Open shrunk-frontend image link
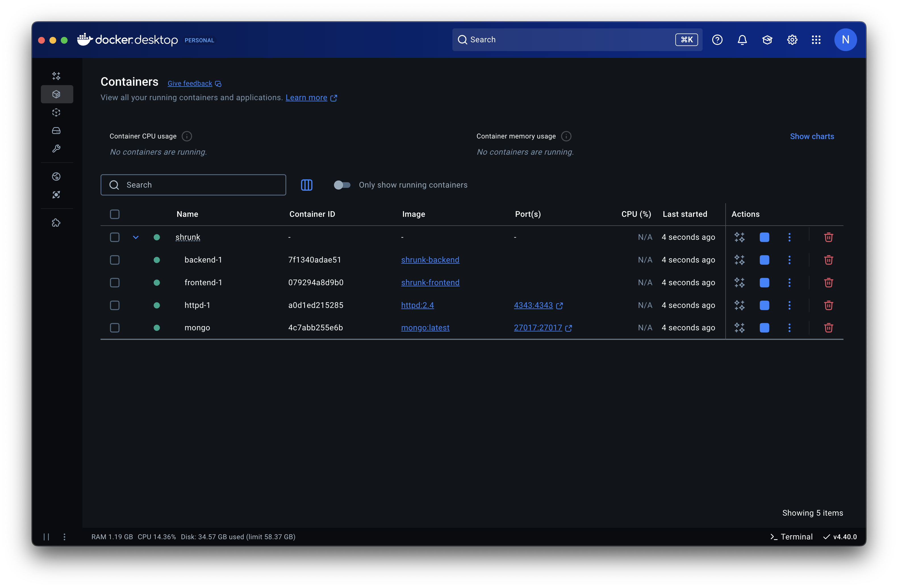 430,282
